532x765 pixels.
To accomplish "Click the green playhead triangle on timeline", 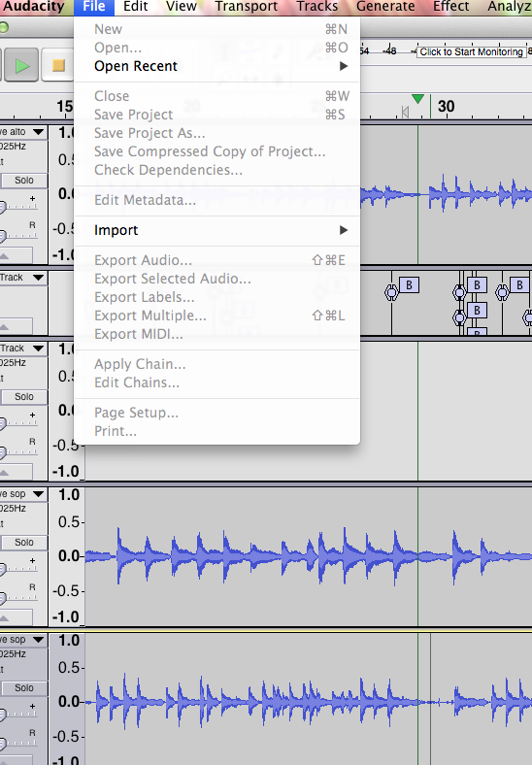I will [x=417, y=99].
